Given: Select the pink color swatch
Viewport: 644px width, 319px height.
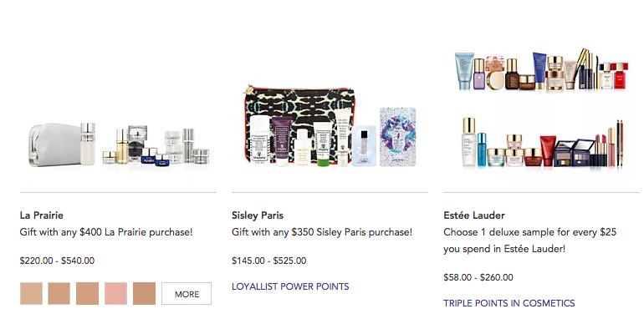Looking at the screenshot, I should [115, 294].
